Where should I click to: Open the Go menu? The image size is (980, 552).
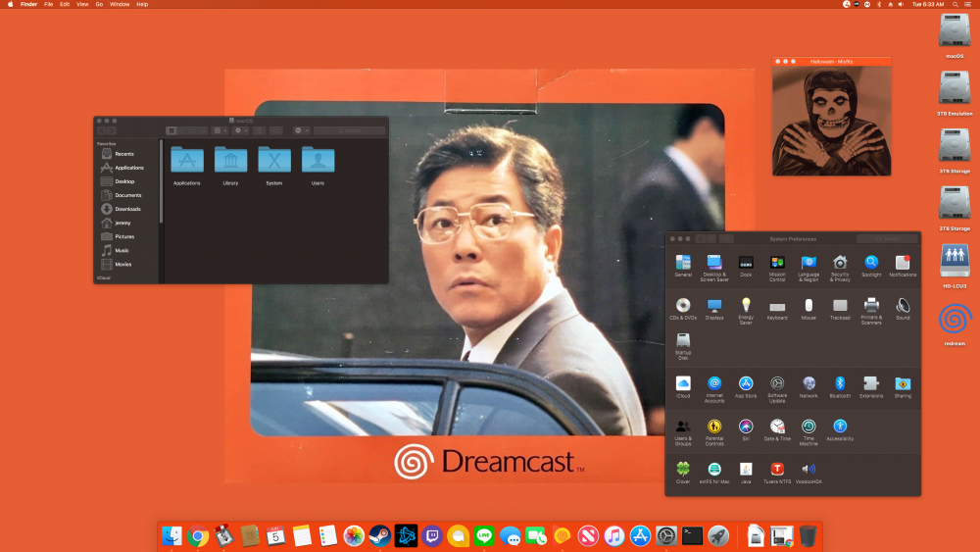99,4
